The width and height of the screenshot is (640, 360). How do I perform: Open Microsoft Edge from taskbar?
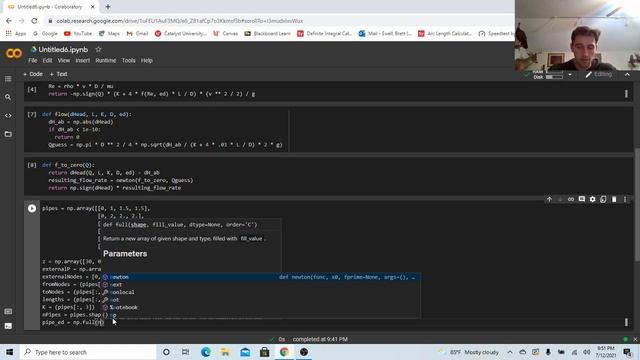coord(206,352)
